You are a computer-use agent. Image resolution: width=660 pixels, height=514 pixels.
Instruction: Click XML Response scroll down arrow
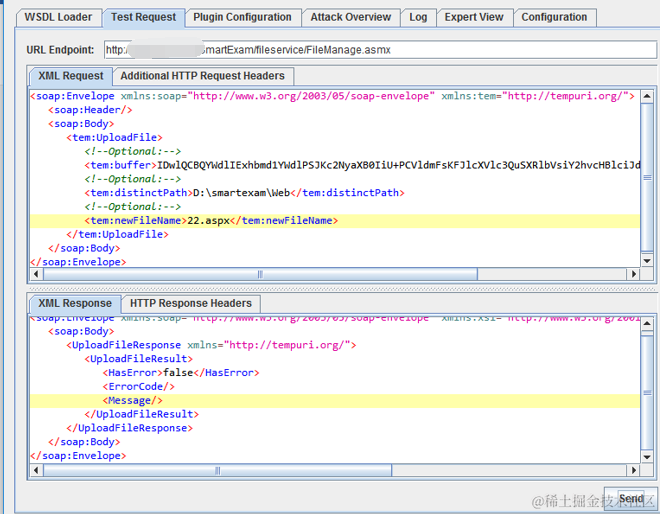[647, 457]
